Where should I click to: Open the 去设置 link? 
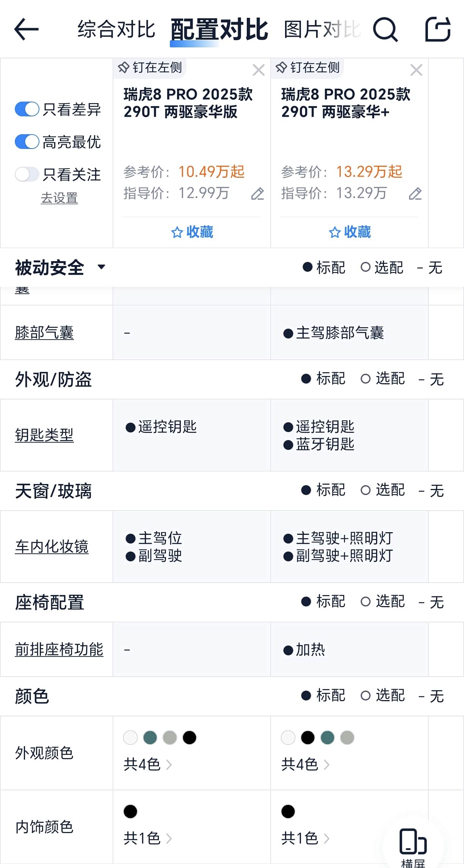(x=59, y=198)
